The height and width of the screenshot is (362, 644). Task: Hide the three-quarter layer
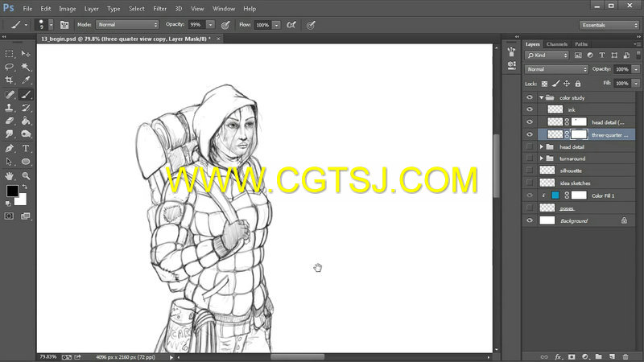pos(530,134)
